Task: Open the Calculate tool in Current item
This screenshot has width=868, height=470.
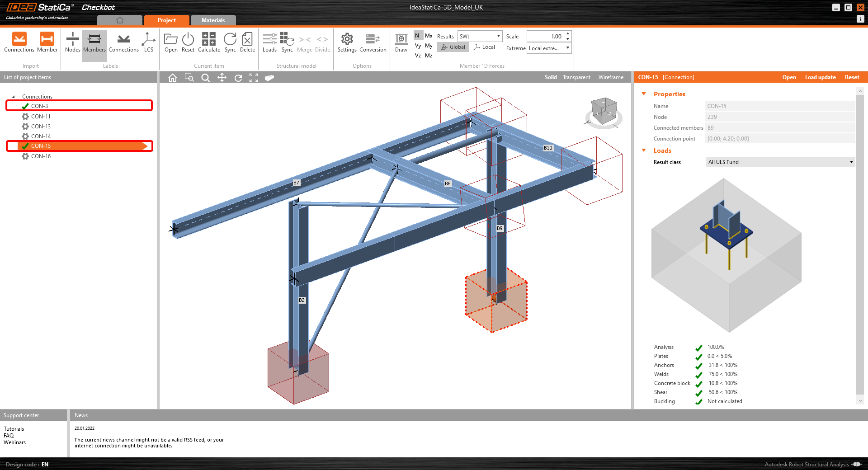Action: tap(208, 43)
